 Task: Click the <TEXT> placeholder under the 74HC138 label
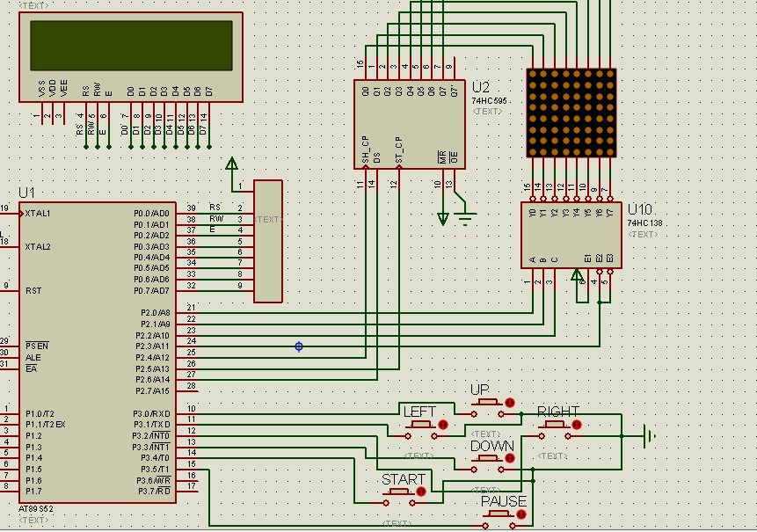tap(643, 235)
